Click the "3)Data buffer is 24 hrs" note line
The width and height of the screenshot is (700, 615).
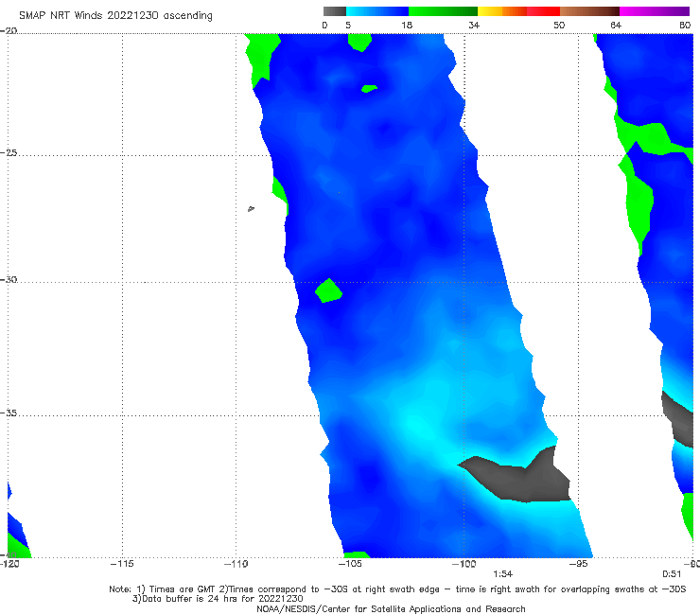pos(218,599)
